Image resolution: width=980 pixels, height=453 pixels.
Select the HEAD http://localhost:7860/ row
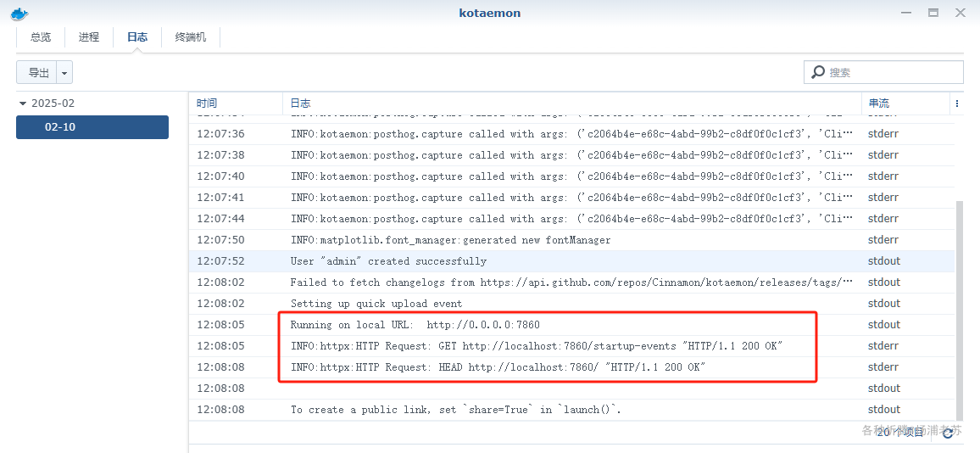572,367
